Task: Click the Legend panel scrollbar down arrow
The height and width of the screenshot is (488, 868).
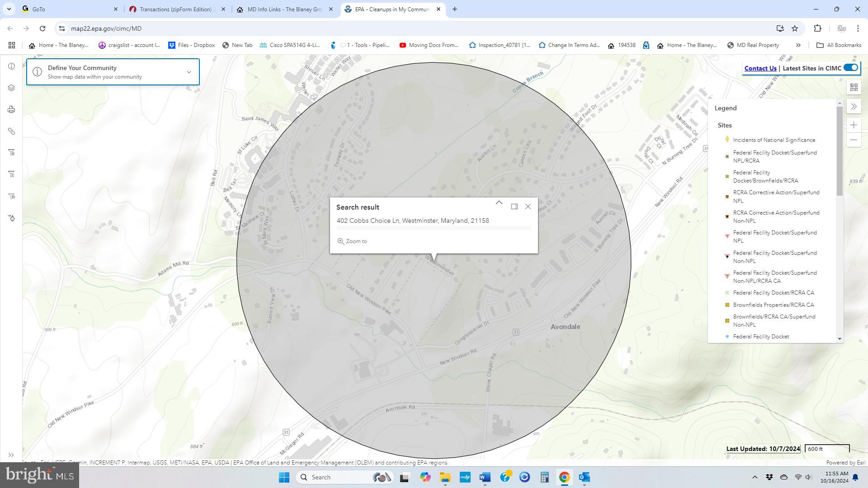Action: point(840,338)
